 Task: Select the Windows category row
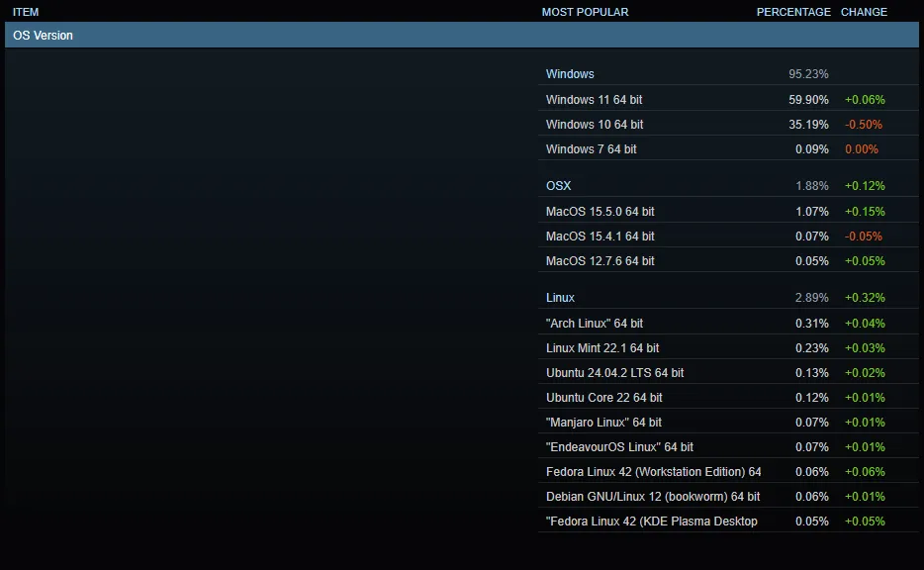tap(728, 73)
